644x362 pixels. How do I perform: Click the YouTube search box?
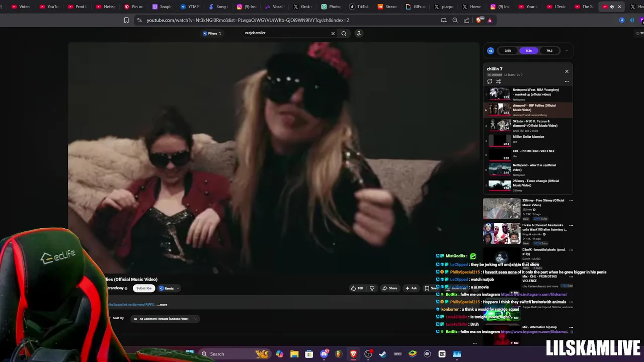coord(286,33)
